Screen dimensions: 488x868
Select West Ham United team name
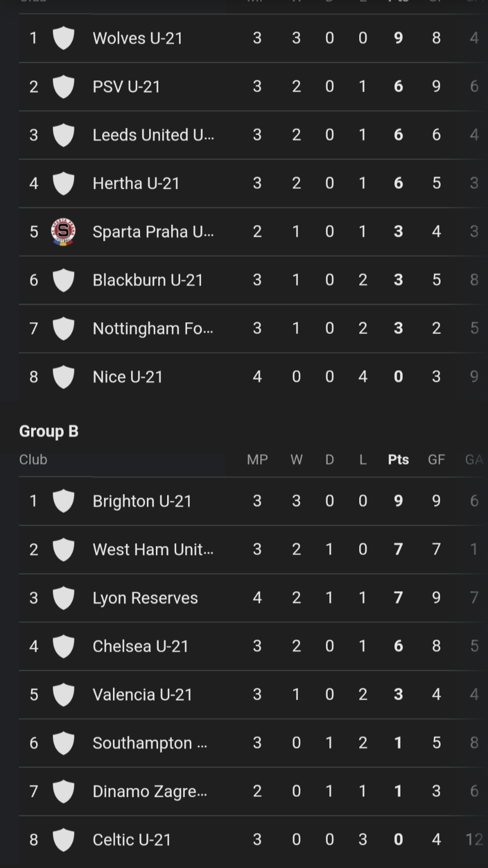[x=152, y=549]
